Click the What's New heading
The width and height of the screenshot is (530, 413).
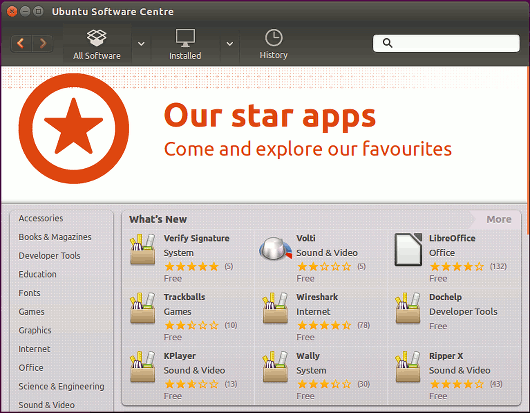coord(158,219)
